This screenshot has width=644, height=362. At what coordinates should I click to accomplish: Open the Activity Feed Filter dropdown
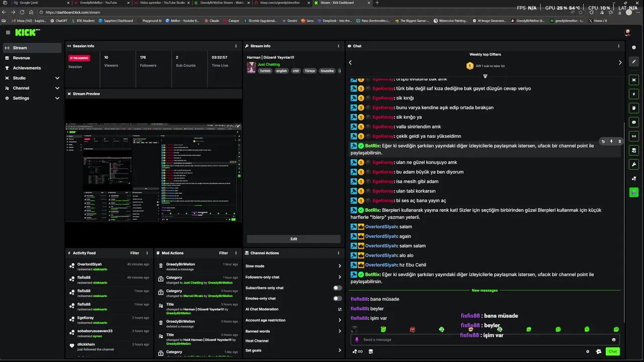pyautogui.click(x=135, y=253)
